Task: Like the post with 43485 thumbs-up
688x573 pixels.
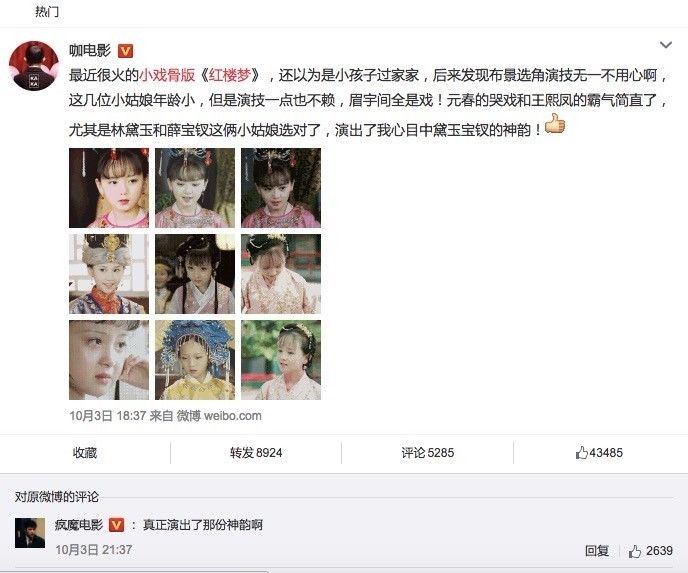Action: [599, 453]
